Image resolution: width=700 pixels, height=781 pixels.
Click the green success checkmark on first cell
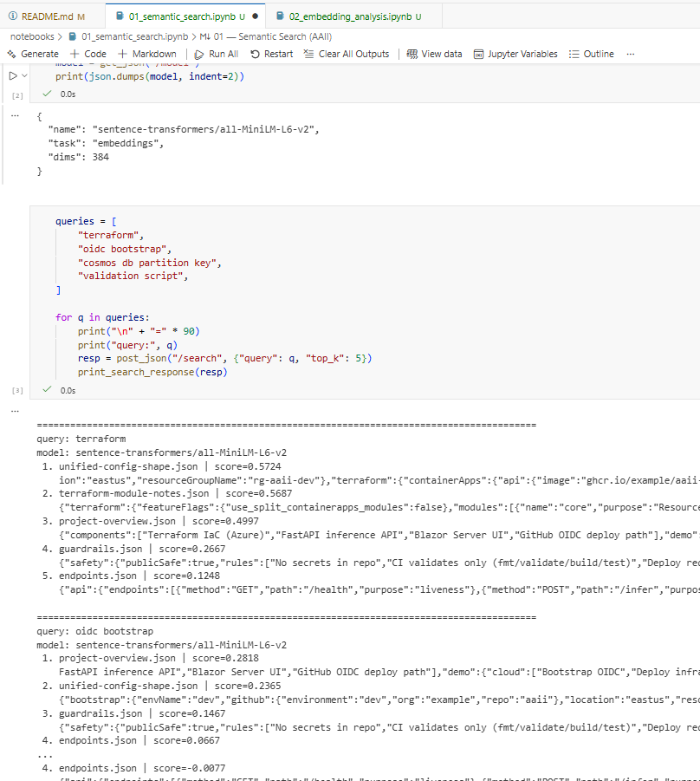(x=47, y=94)
